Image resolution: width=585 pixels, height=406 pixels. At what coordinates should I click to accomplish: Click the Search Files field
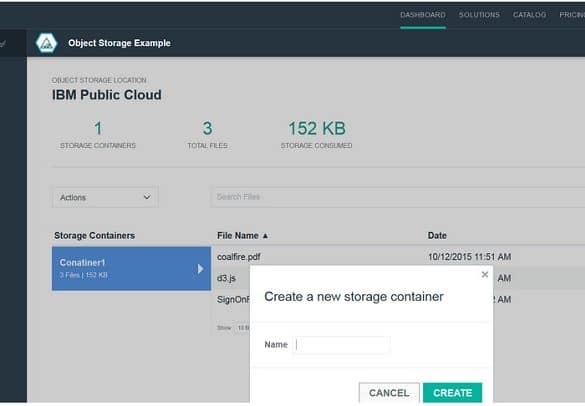[x=398, y=197]
